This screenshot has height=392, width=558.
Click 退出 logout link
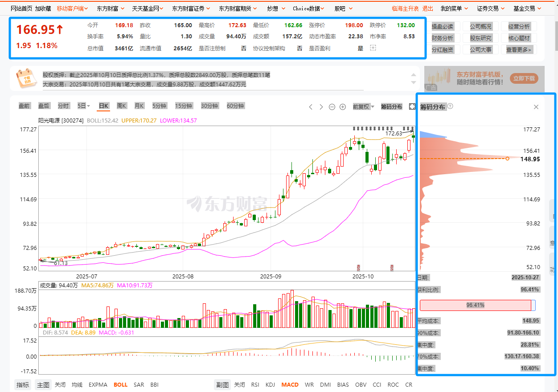427,8
